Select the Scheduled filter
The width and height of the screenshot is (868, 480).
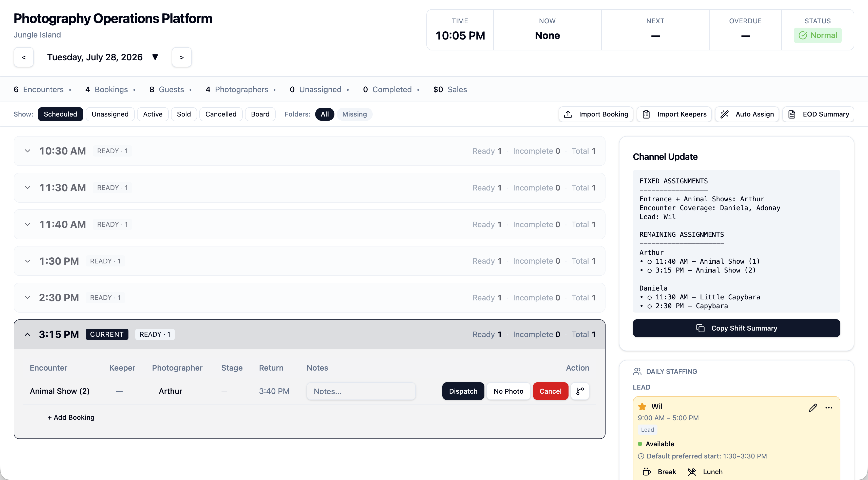tap(60, 114)
